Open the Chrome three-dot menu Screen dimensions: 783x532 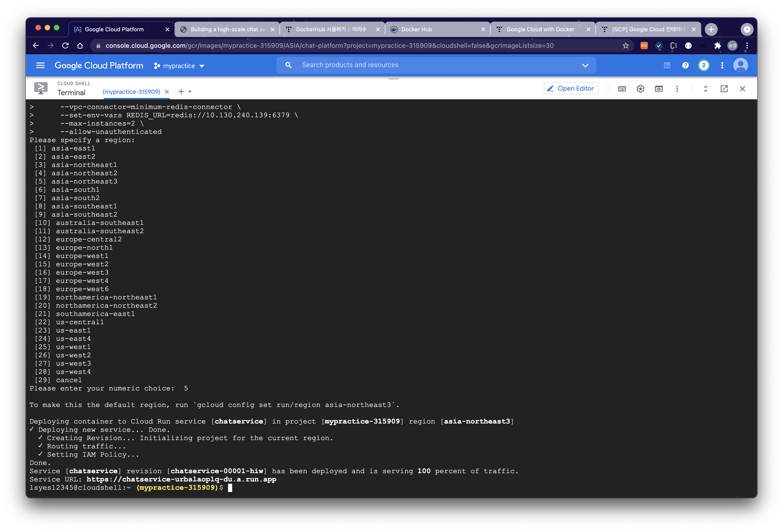click(x=747, y=46)
